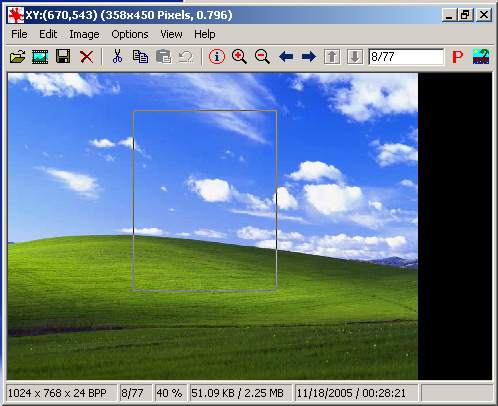498x406 pixels.
Task: Click the 40 % zoom status entry
Action: [x=169, y=393]
